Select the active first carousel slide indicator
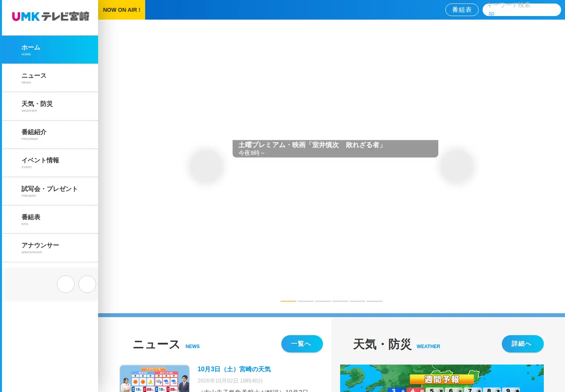 click(x=288, y=301)
